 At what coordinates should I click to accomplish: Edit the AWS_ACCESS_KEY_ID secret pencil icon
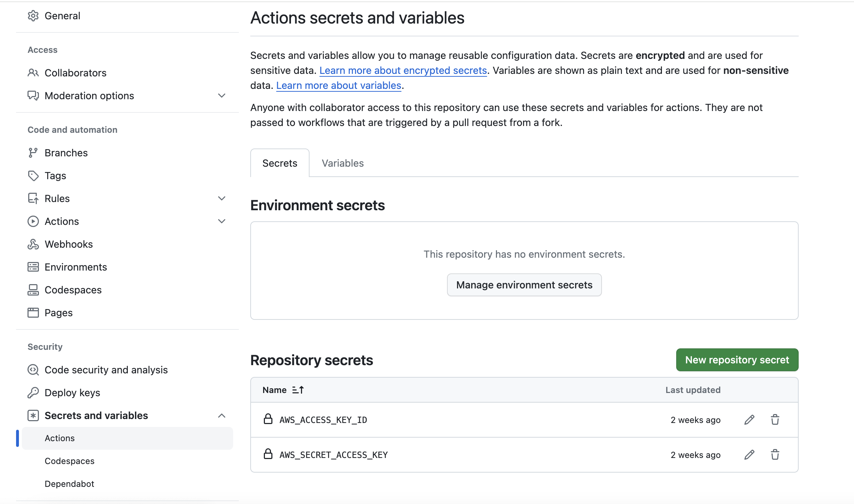click(x=749, y=420)
